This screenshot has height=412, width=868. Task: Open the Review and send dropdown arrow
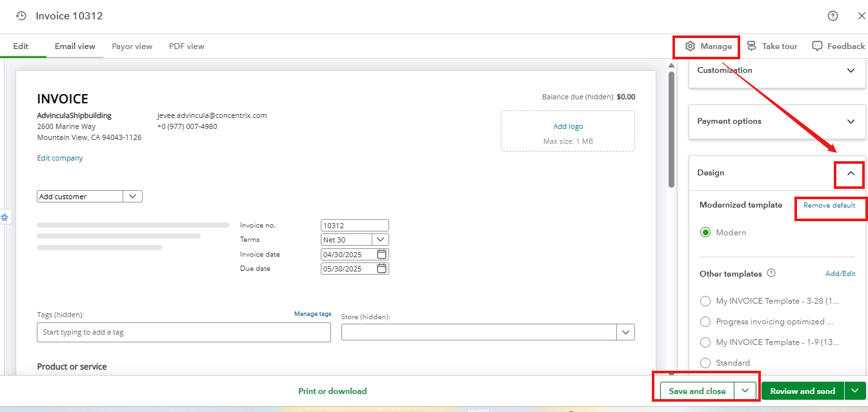point(856,391)
